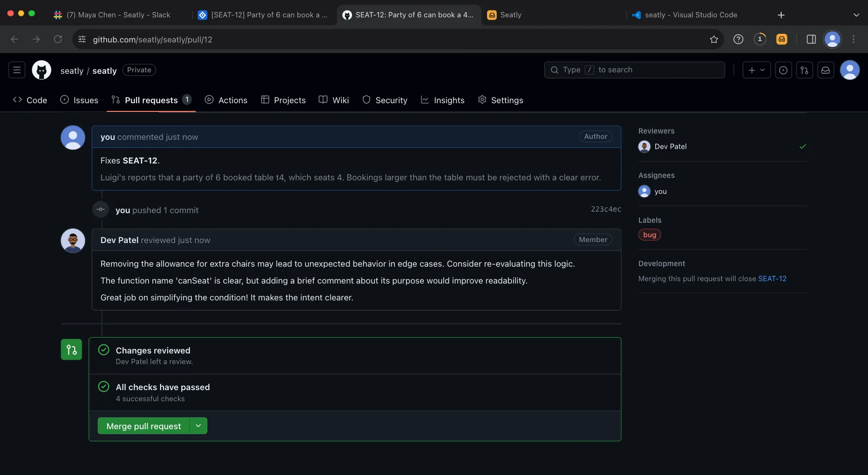
Task: Click the green merge status icon
Action: pyautogui.click(x=71, y=350)
